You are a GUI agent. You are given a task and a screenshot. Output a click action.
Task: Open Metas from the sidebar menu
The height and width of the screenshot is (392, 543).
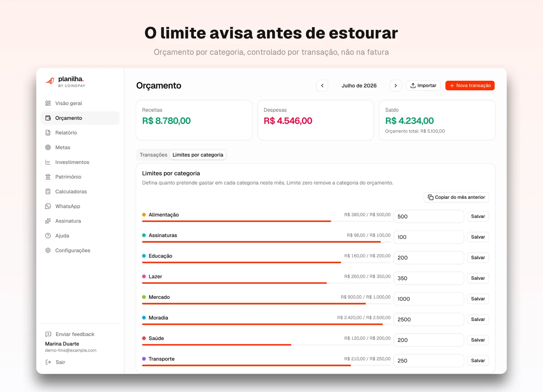click(80, 147)
